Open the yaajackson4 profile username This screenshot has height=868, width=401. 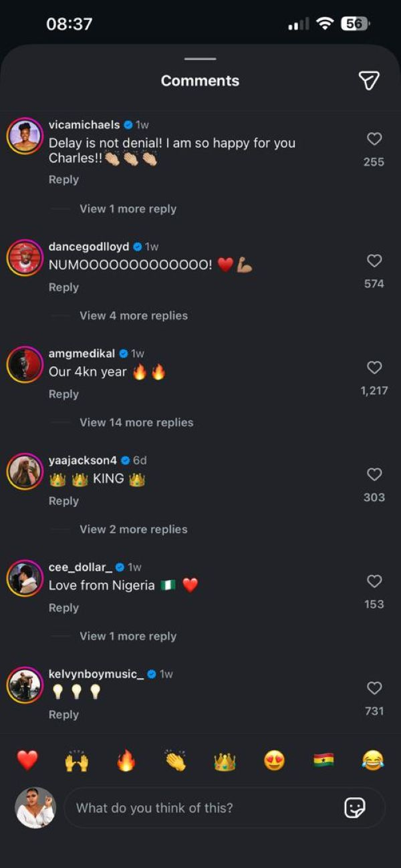point(82,460)
